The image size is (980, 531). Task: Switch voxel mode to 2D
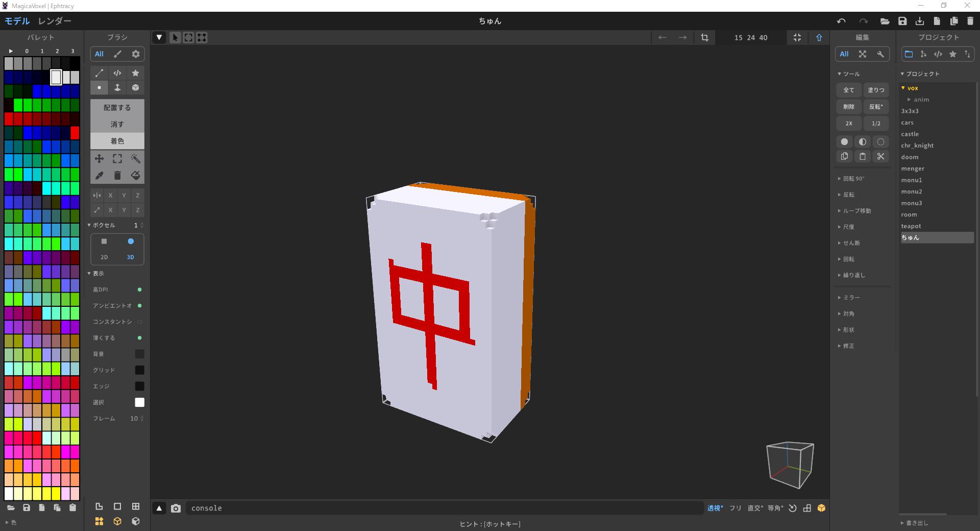[104, 248]
